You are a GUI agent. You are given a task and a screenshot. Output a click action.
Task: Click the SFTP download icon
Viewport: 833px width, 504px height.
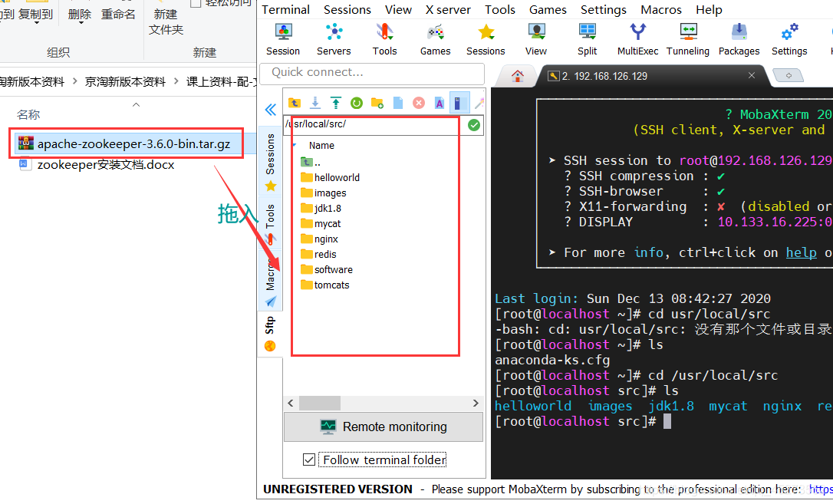[x=315, y=103]
